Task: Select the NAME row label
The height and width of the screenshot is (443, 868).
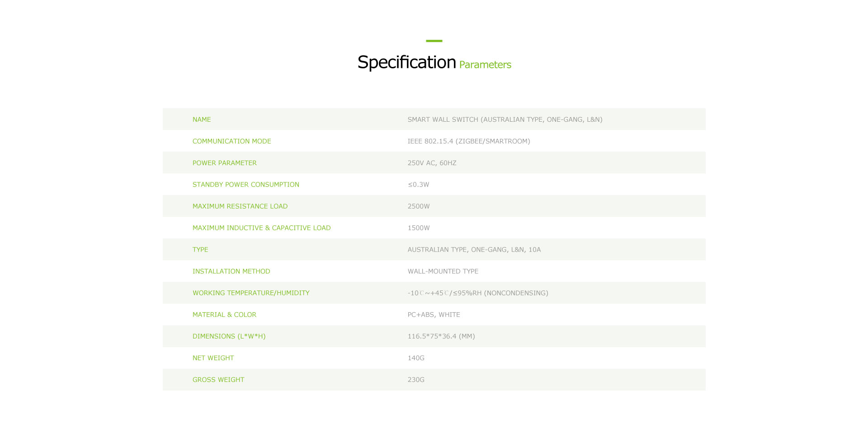Action: coord(202,119)
